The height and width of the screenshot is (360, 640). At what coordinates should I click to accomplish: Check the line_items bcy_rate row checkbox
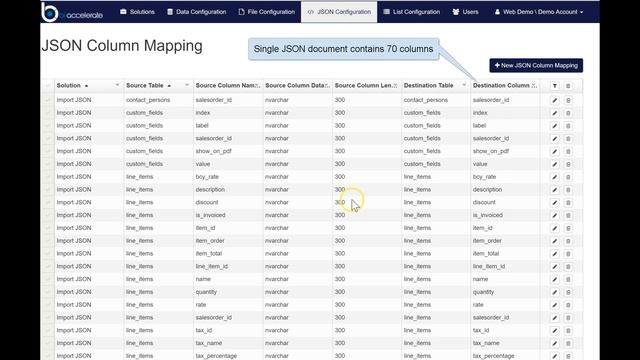click(48, 177)
